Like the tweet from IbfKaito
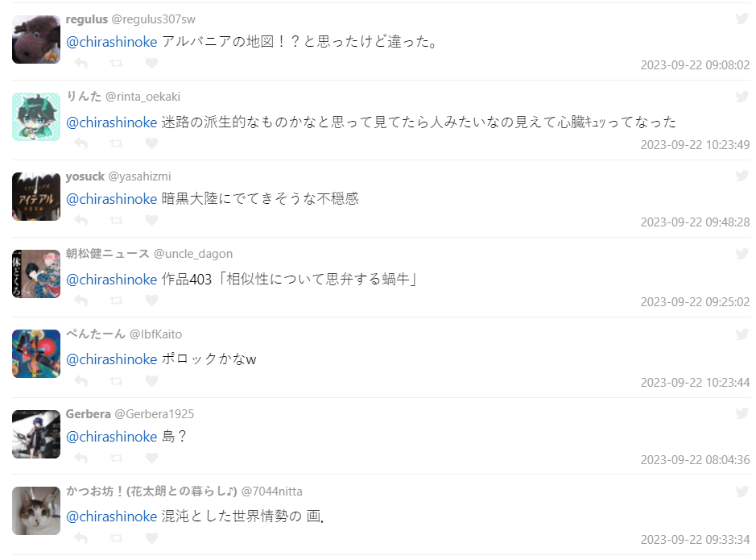This screenshot has width=756, height=560. 151,381
